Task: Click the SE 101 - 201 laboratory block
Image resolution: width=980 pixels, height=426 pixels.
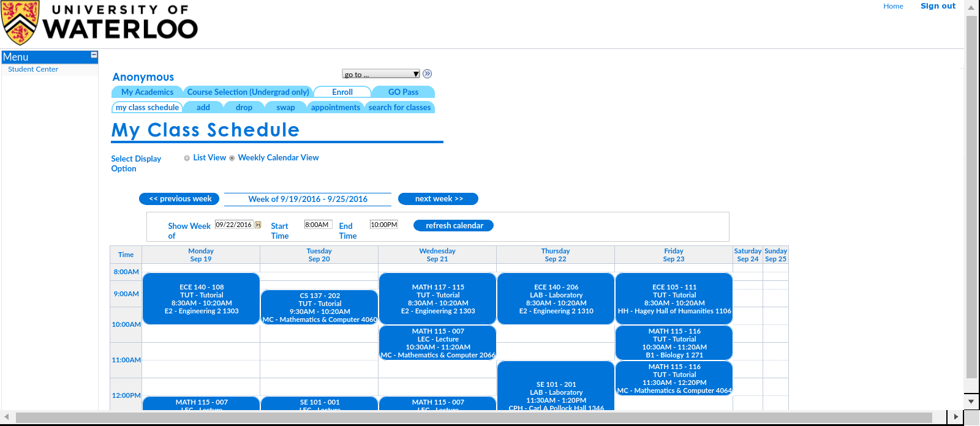Action: (556, 387)
